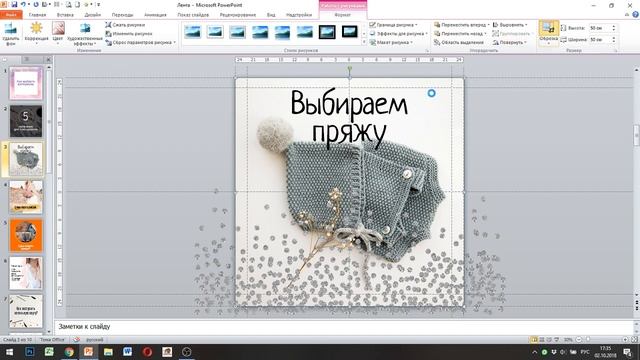Open Microsoft Word from the taskbar
Viewport: 640px width, 360px height.
tap(127, 352)
